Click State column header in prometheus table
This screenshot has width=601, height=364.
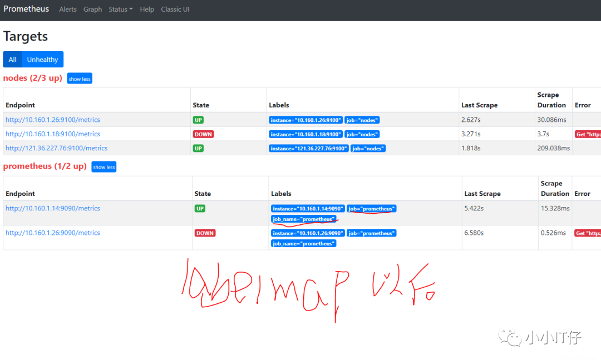click(203, 194)
